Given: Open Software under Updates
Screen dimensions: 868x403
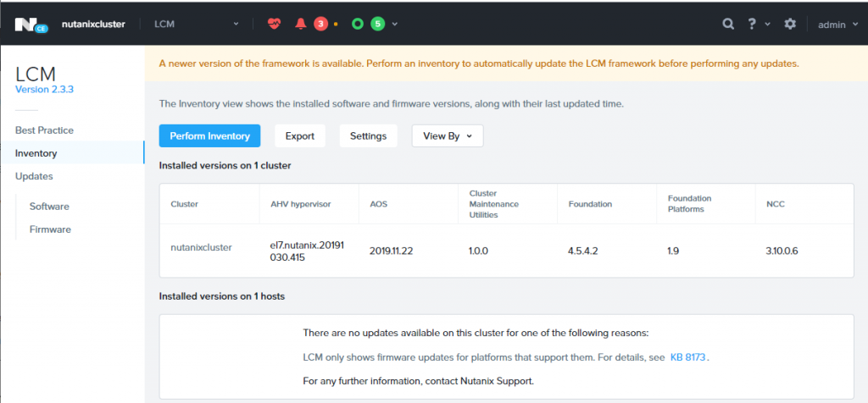Looking at the screenshot, I should point(49,207).
